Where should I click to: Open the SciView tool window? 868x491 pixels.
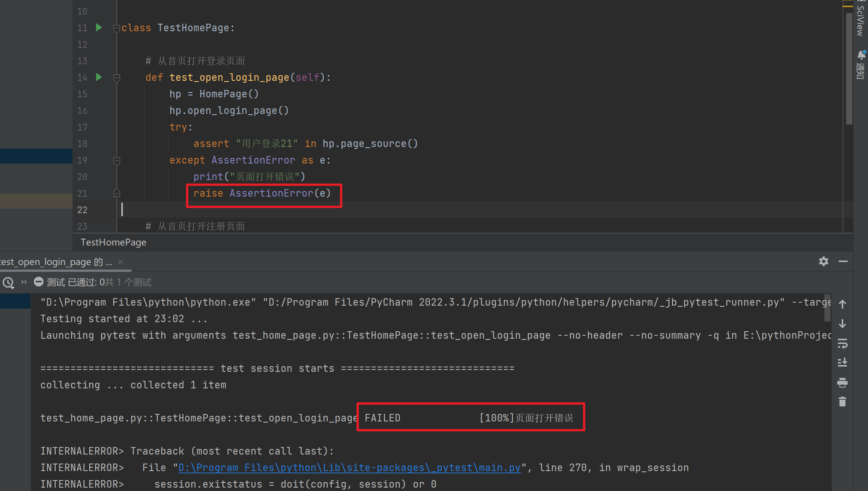tap(860, 19)
